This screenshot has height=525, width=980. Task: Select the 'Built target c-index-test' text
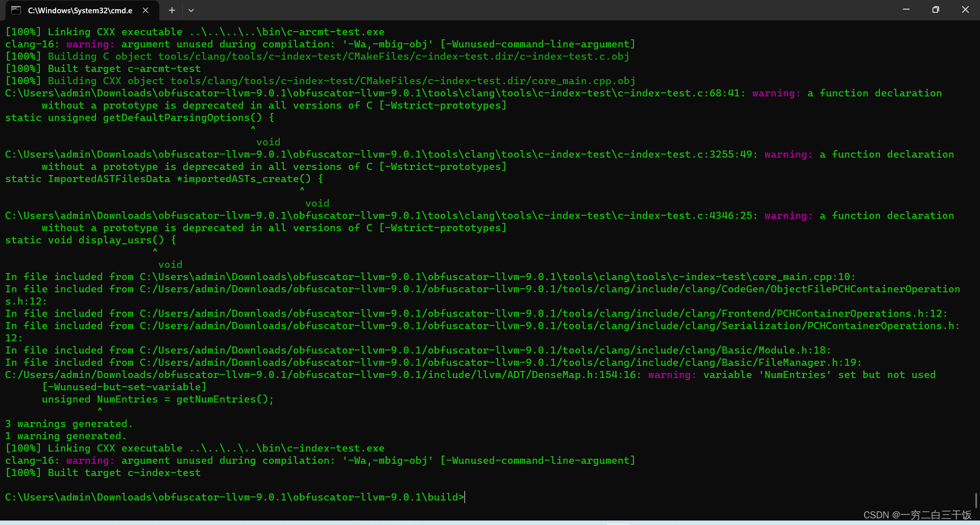[x=124, y=472]
